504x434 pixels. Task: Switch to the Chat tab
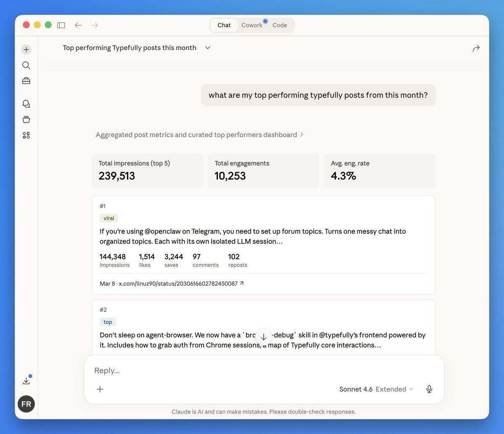pos(224,25)
